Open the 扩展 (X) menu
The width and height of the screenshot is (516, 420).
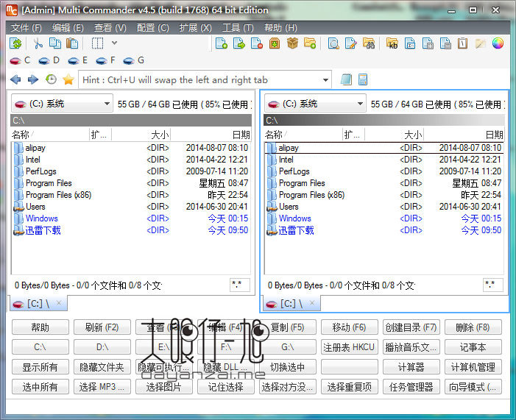195,28
